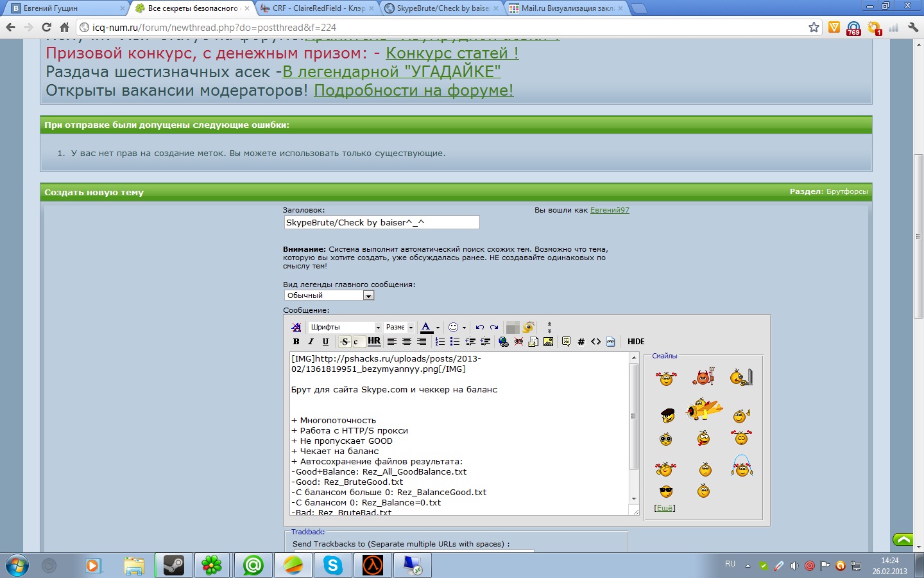Redo last edit in message editor
The image size is (924, 578).
pyautogui.click(x=494, y=328)
